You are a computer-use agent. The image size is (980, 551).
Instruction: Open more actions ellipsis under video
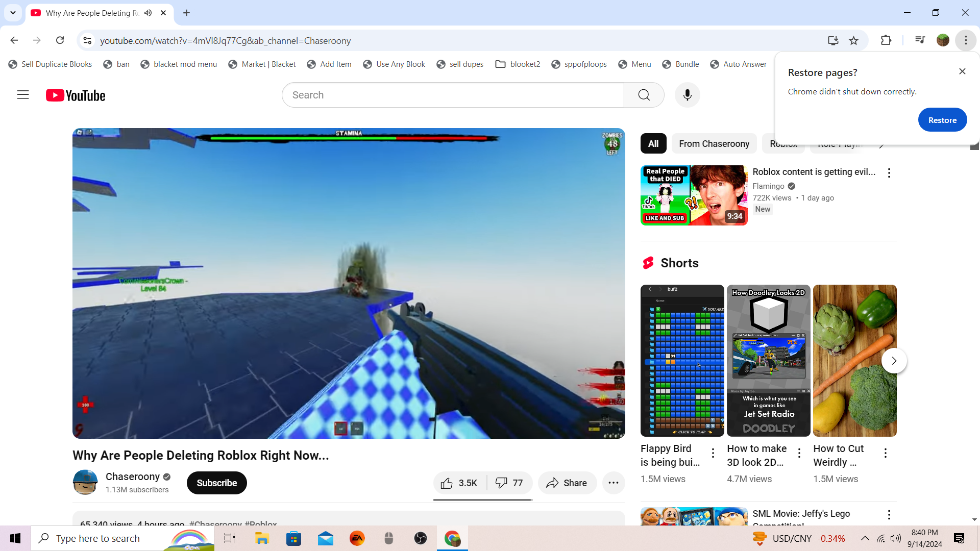click(614, 483)
